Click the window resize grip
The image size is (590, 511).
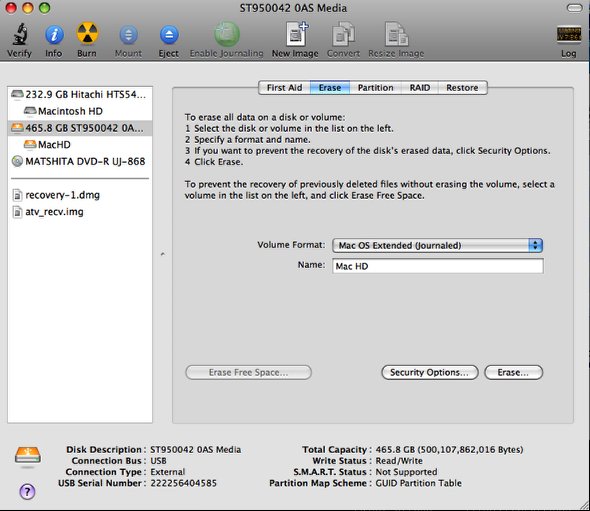(x=584, y=505)
